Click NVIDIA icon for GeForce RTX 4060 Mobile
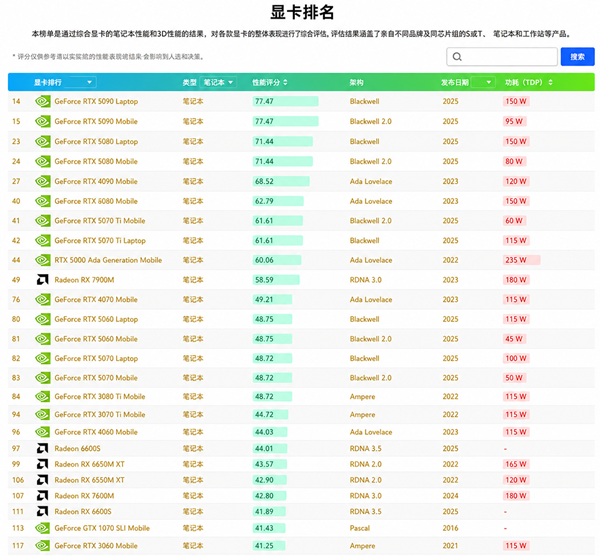 (x=42, y=432)
